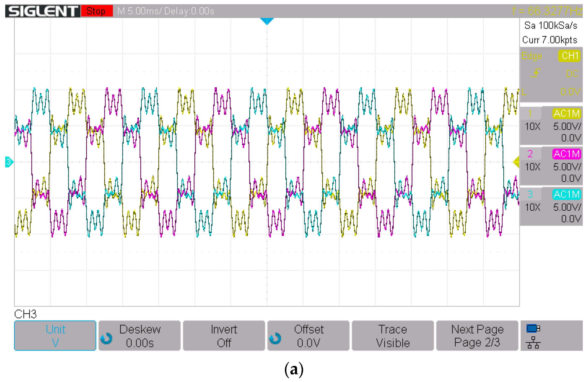This screenshot has height=382, width=588.
Task: Click the cyan trigger position marker at top
Action: (x=267, y=21)
